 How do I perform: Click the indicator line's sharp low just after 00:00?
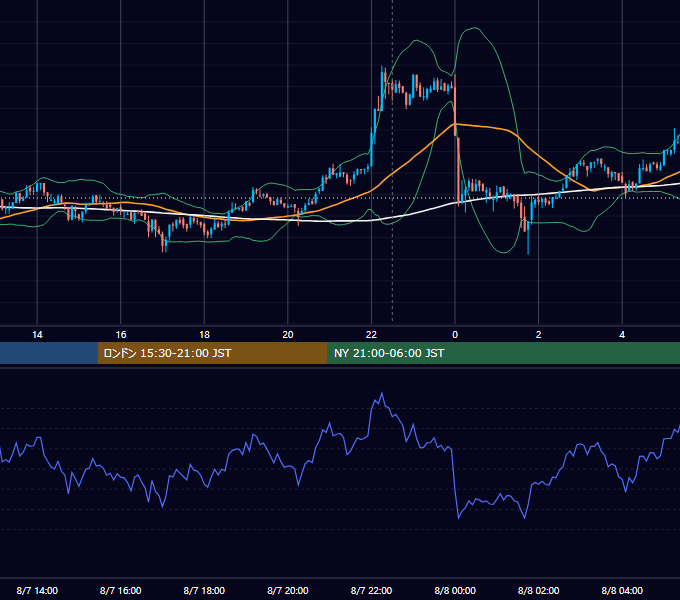tap(458, 518)
